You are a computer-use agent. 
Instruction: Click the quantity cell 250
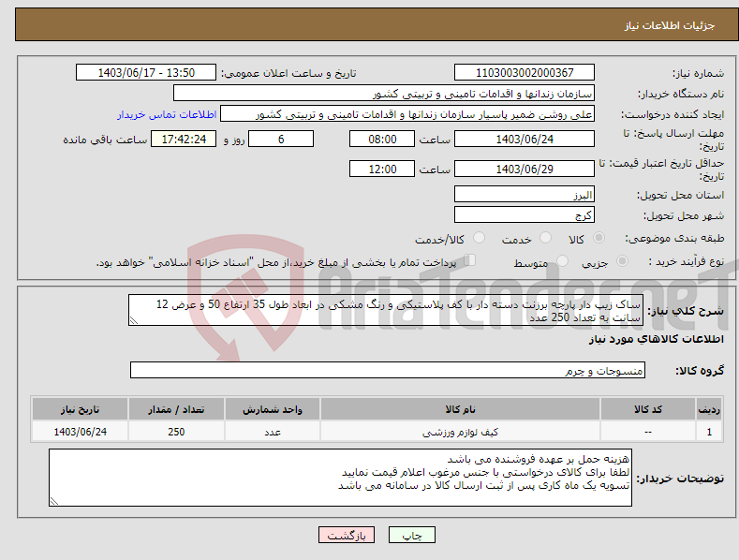pyautogui.click(x=176, y=432)
